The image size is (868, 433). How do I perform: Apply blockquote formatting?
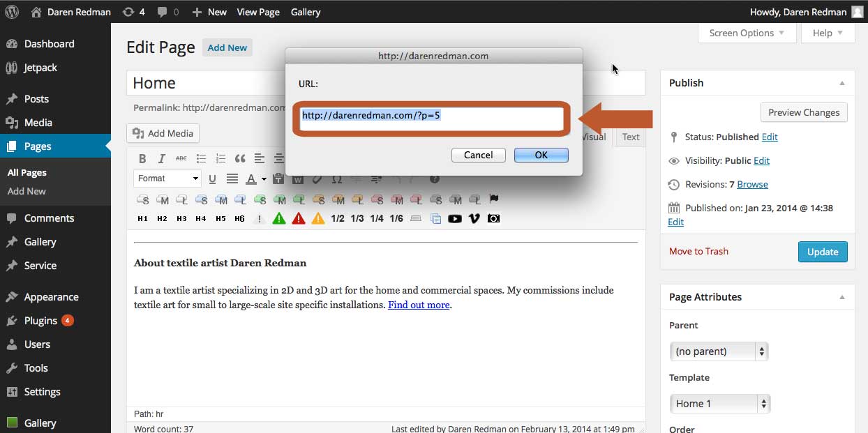tap(240, 158)
